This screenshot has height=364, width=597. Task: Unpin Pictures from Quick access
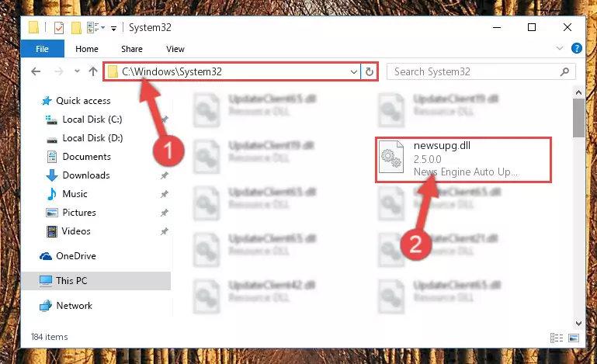pos(164,213)
